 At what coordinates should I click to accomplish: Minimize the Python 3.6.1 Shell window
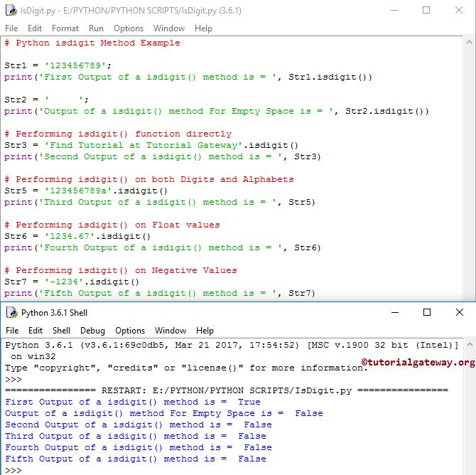tap(395, 312)
